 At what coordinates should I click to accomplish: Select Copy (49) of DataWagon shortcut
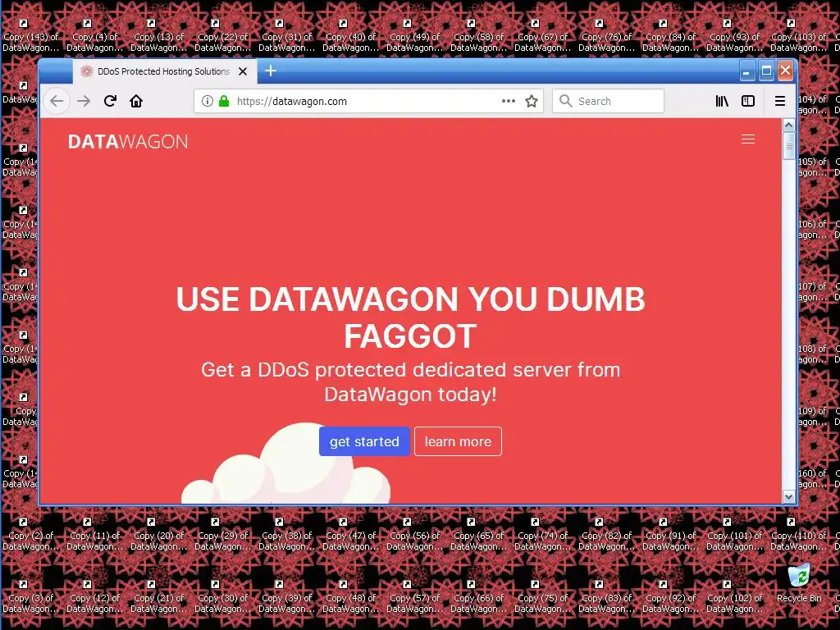(414, 36)
